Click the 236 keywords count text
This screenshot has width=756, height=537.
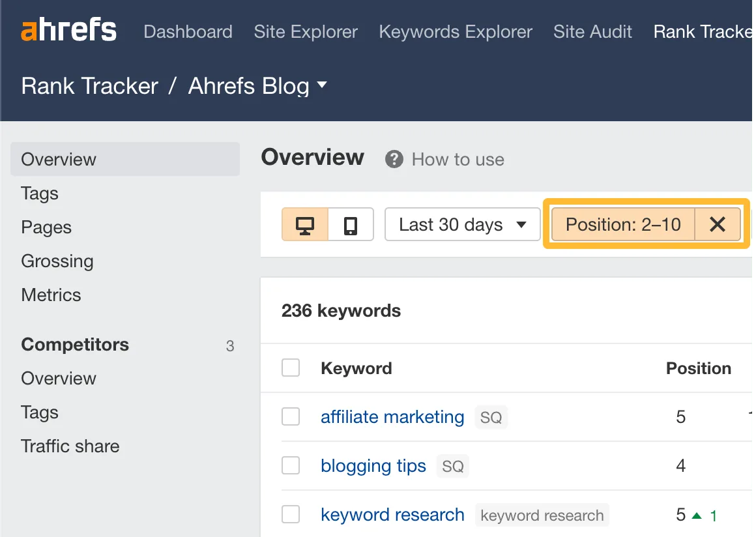pos(341,310)
